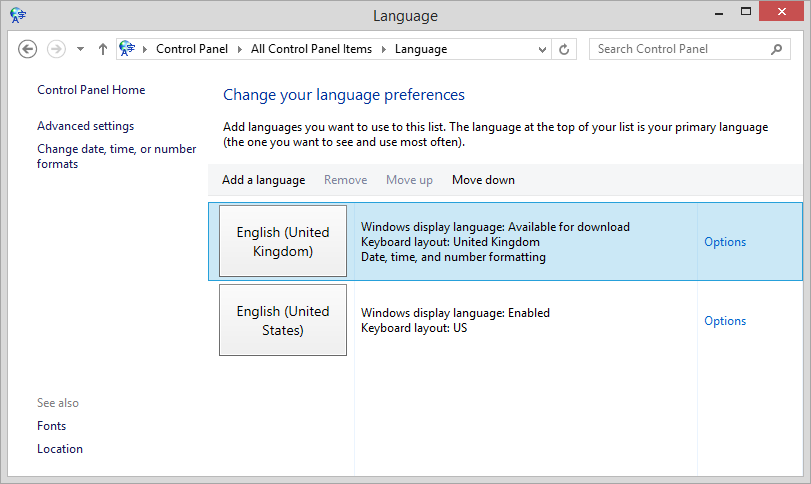Click the magnifier search icon

[x=776, y=49]
